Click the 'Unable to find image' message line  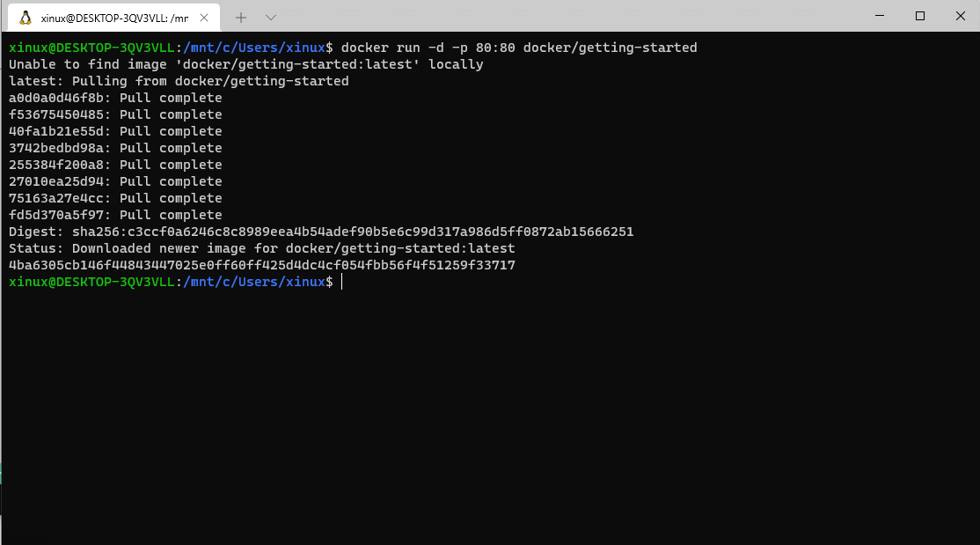[x=246, y=64]
